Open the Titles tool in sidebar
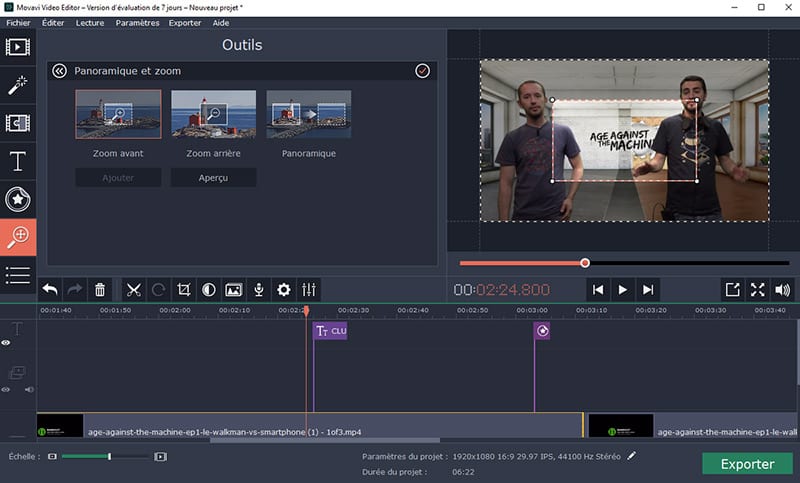The image size is (800, 483). pos(17,161)
